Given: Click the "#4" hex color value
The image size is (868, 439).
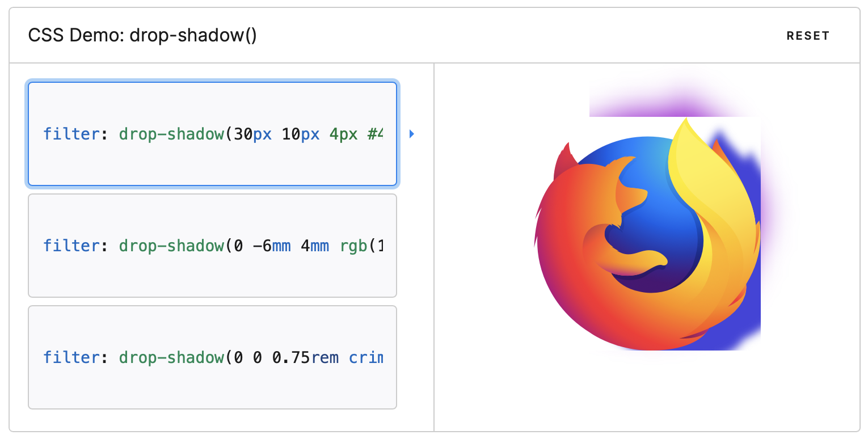Looking at the screenshot, I should (375, 134).
